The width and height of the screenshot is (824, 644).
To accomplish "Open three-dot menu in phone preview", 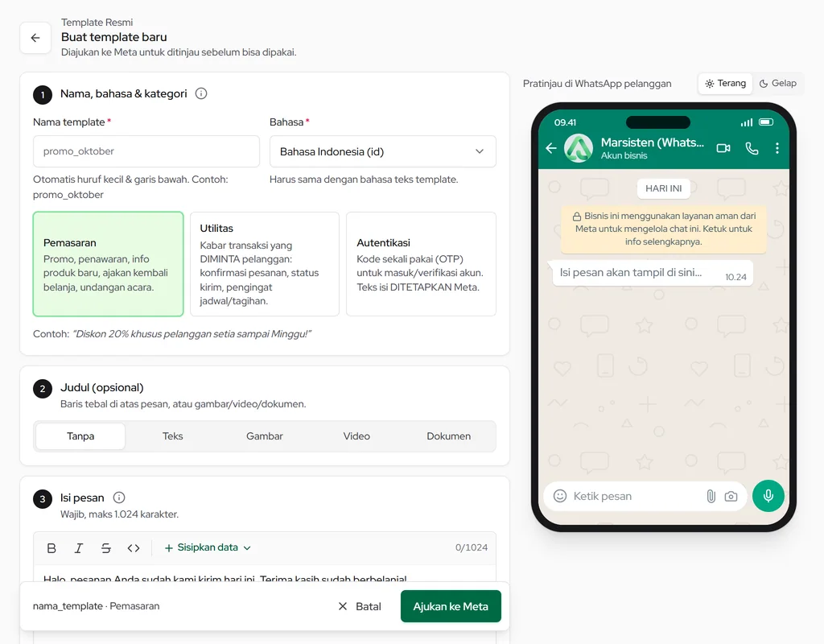I will pyautogui.click(x=777, y=148).
